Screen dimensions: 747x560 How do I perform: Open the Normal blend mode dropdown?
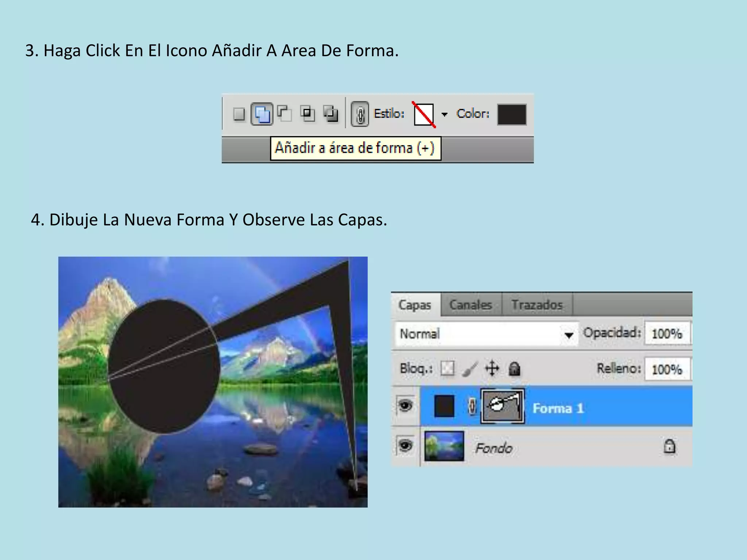pos(487,334)
